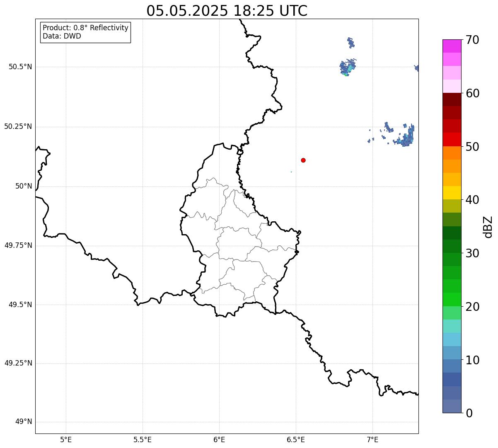Click the colorbar tick label 0
The width and height of the screenshot is (498, 448).
click(469, 413)
